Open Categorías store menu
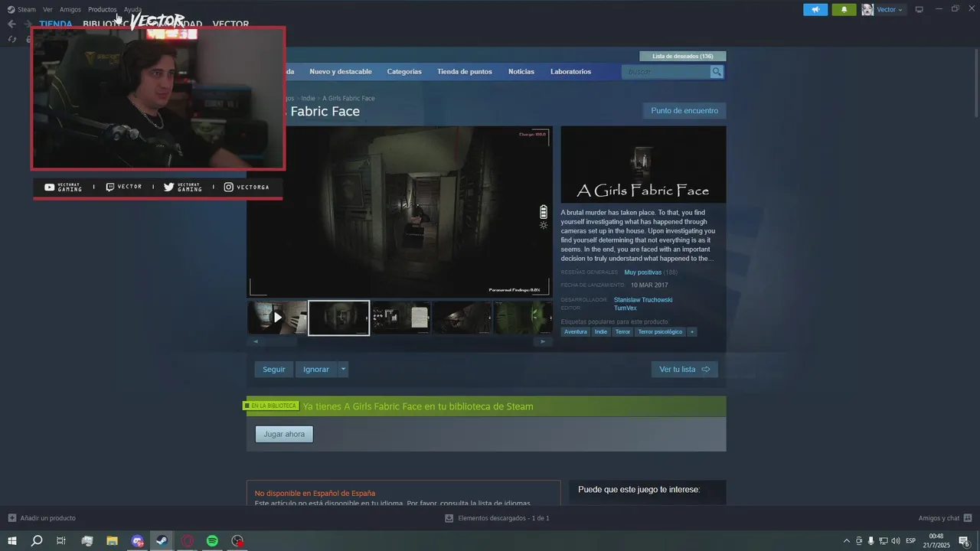The width and height of the screenshot is (980, 551). (404, 71)
